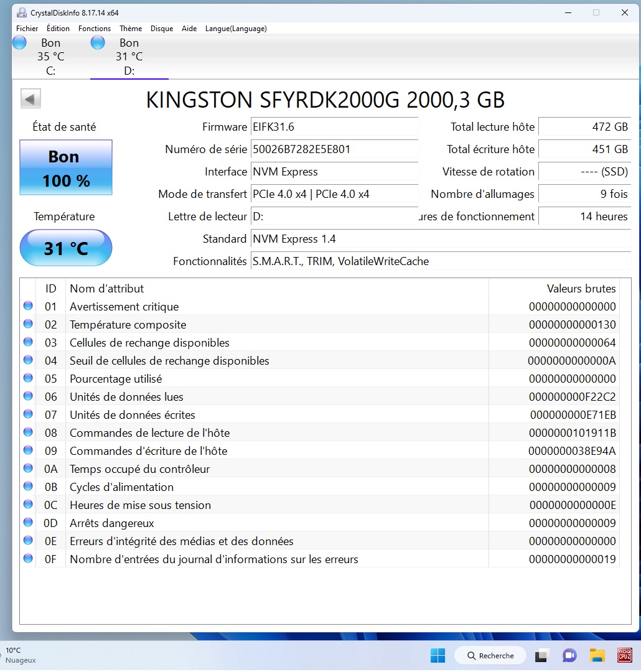Click status dot for Commandes d'écriture row

[28, 450]
